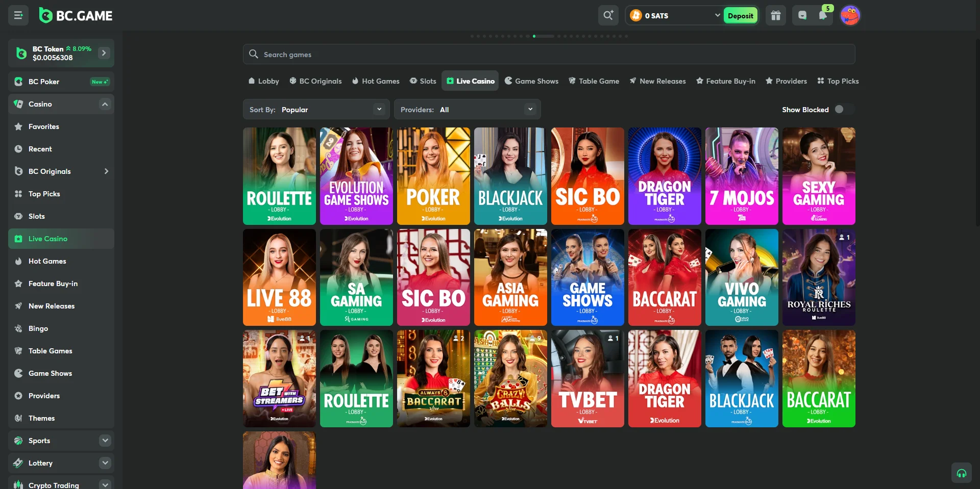
Task: Open the SA Gaming lobby thumbnail
Action: [x=356, y=277]
